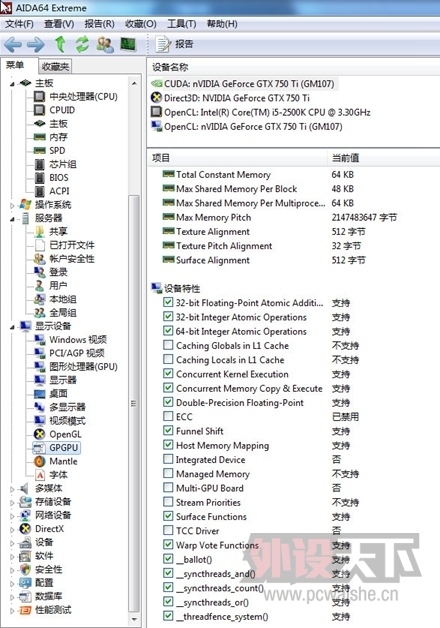Toggle the TCC Driver checkbox
The image size is (440, 628).
pos(168,530)
